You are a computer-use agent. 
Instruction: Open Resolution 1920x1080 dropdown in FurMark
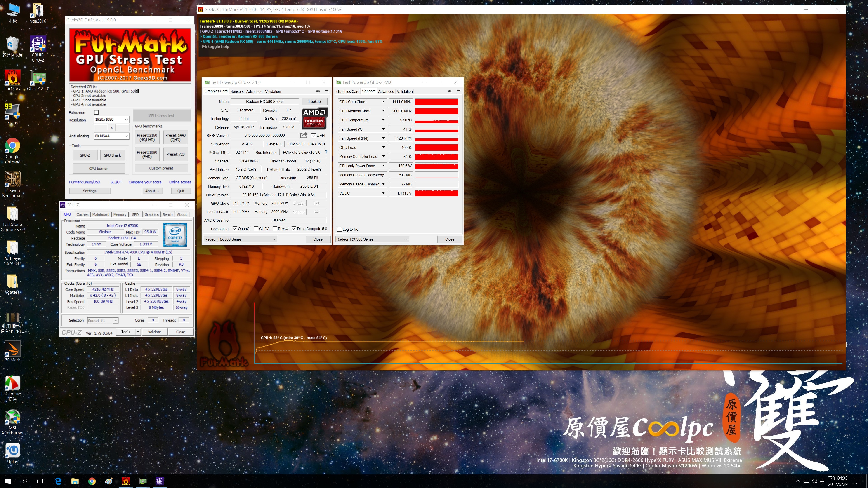click(111, 120)
